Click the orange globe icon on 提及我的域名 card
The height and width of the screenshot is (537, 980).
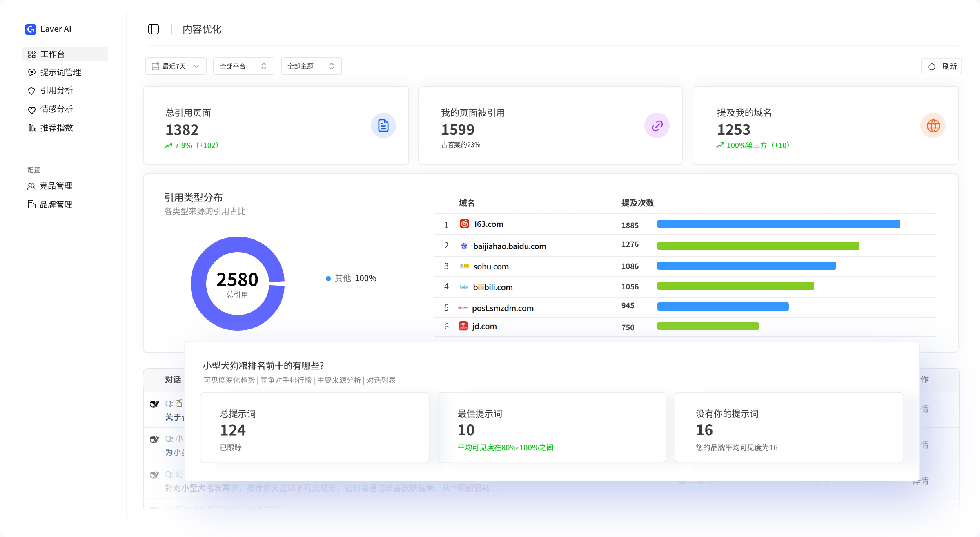(x=933, y=125)
